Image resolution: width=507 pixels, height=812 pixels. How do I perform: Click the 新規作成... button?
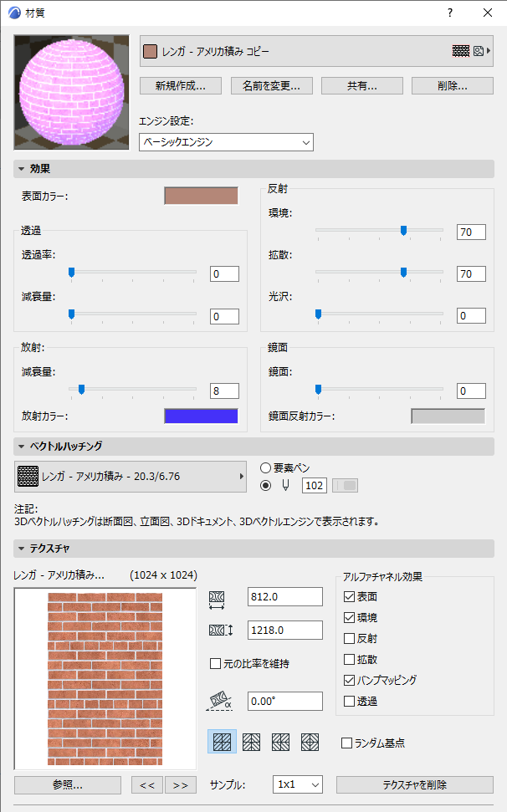[181, 86]
